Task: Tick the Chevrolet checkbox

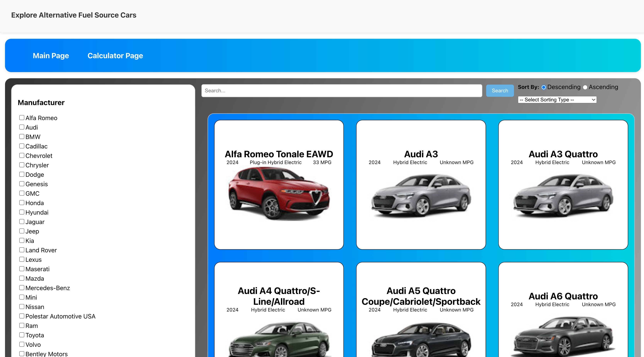Action: coord(22,155)
